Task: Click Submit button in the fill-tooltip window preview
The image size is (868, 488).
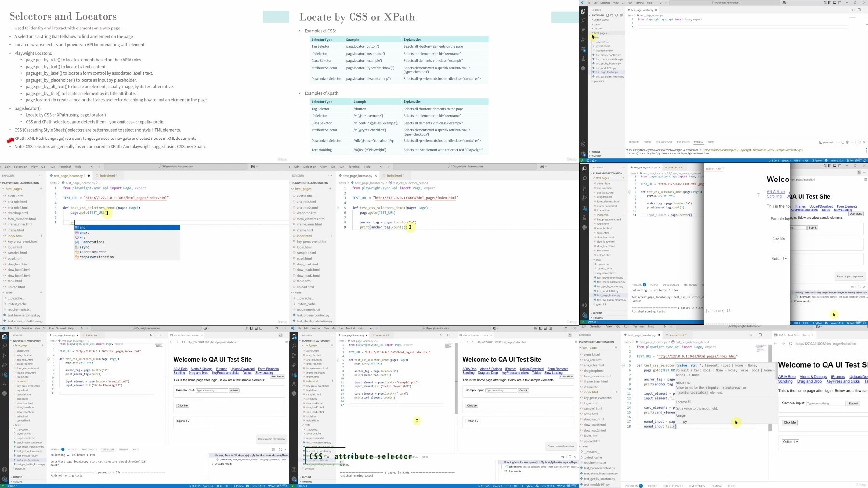Action: click(854, 403)
